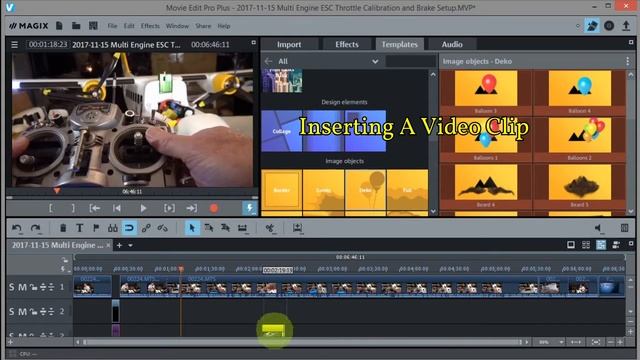Solo track 1 with its S button
Viewport: 640px width, 360px height.
11,287
